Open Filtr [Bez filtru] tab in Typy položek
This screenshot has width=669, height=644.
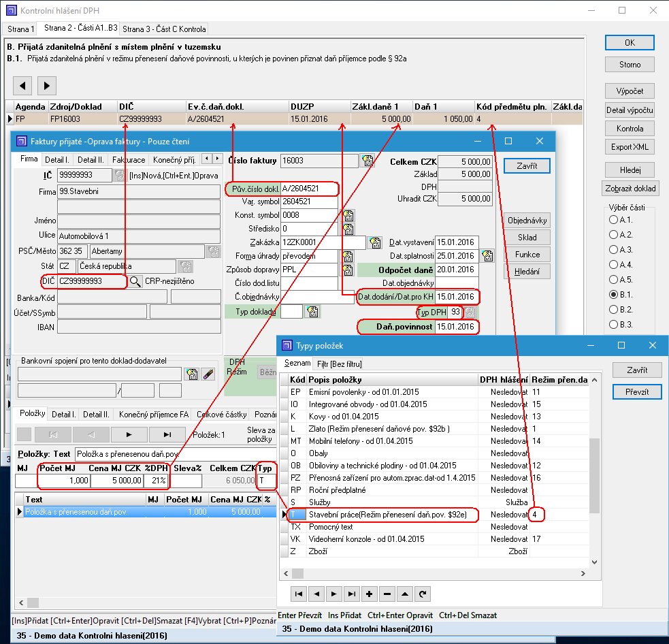point(339,364)
